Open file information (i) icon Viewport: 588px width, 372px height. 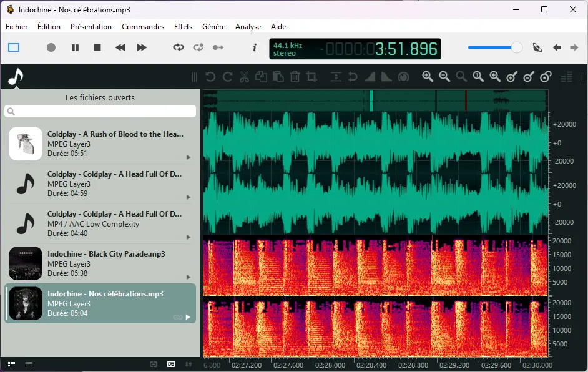(x=255, y=47)
